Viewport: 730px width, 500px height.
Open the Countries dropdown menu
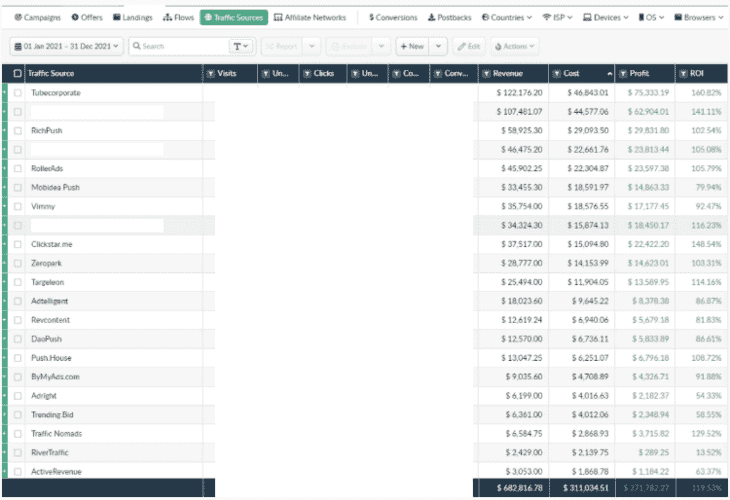(507, 17)
